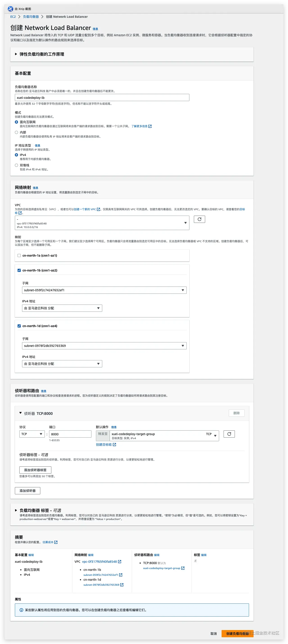This screenshot has height=644, width=288.
Task: Click external icon after 估算成本
Action: coord(56,542)
